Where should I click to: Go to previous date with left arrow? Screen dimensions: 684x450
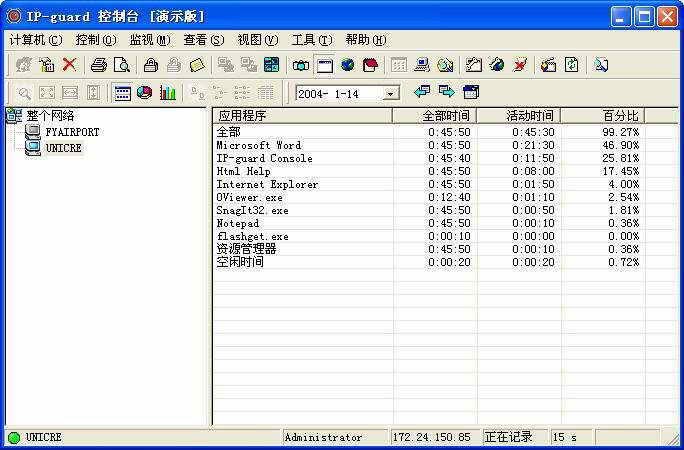click(422, 92)
